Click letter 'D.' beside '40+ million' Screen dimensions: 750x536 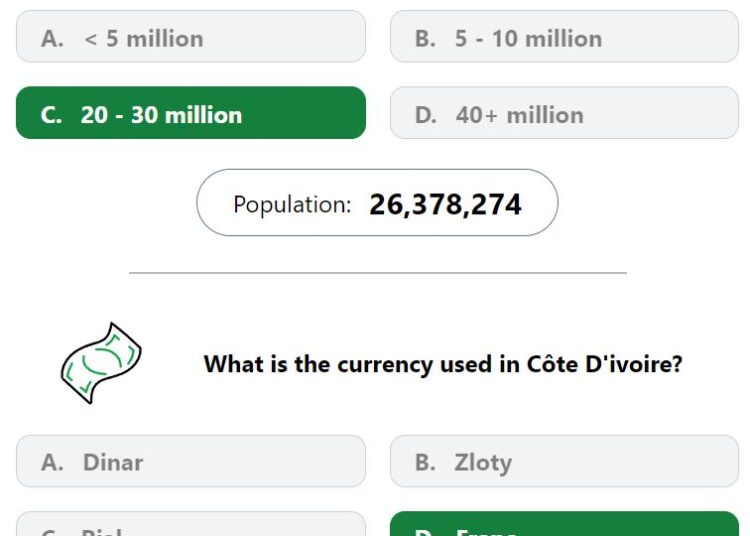click(x=426, y=115)
